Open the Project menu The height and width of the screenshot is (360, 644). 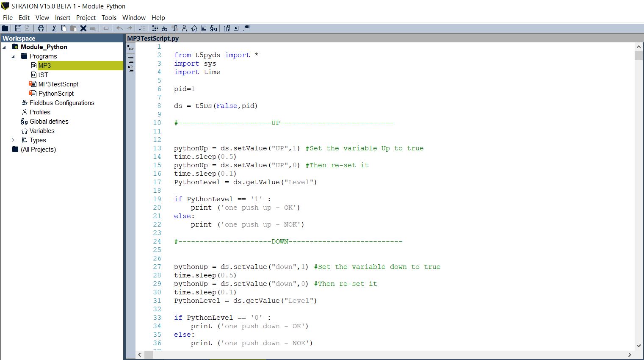86,18
